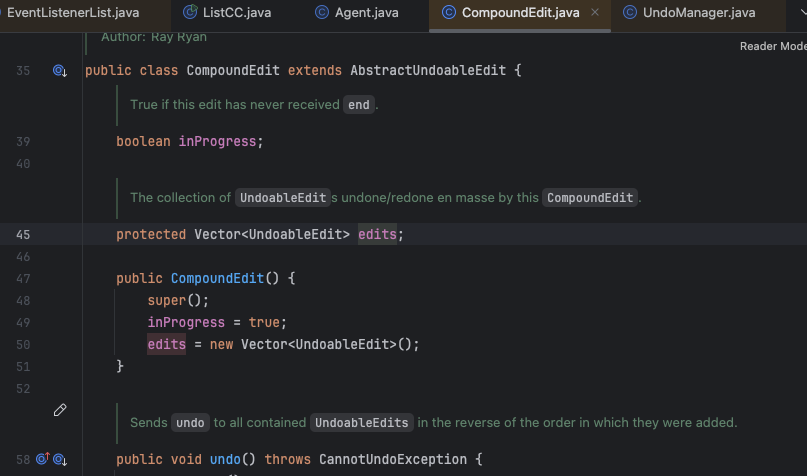The width and height of the screenshot is (807, 476).
Task: Click the Agent.java class icon in tab
Action: coord(321,13)
